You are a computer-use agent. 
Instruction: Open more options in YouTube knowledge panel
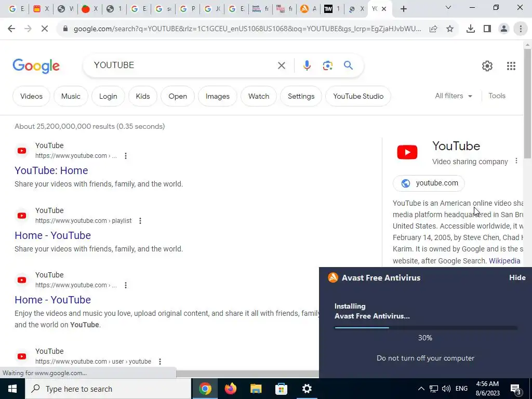(516, 161)
